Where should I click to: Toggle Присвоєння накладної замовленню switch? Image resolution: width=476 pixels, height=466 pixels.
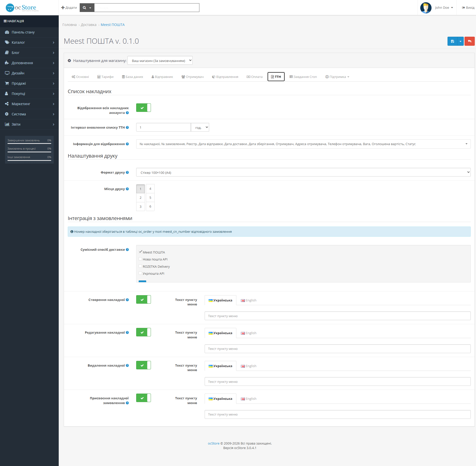tap(143, 398)
